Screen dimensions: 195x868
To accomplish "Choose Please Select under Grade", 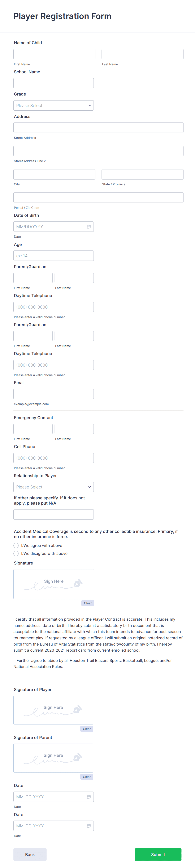I will 53,105.
